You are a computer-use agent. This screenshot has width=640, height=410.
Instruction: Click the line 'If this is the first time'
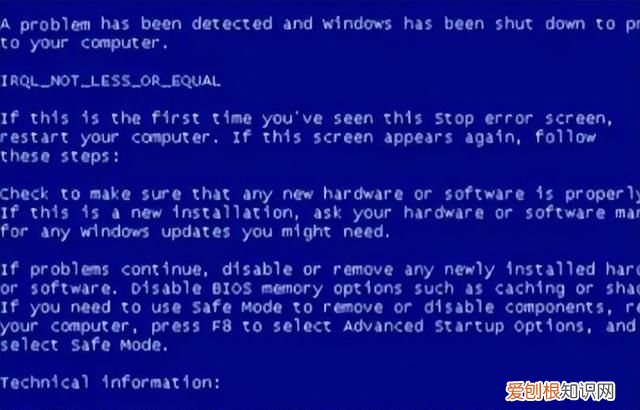tap(306, 119)
